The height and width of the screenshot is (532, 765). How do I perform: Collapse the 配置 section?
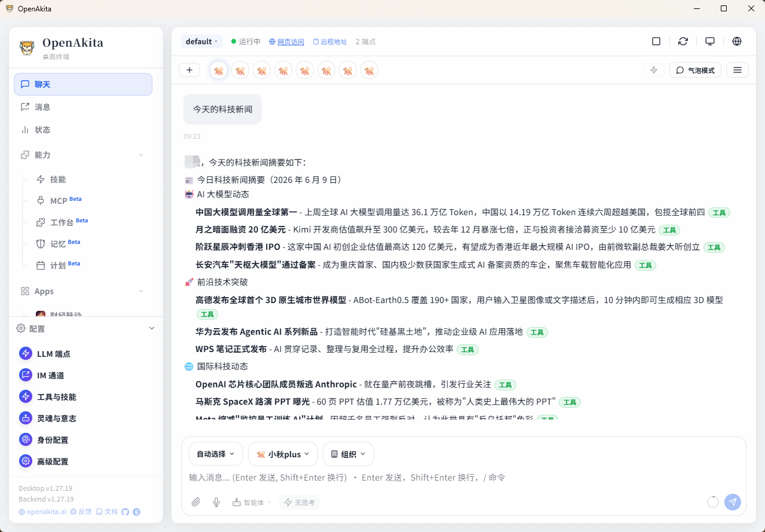click(86, 329)
